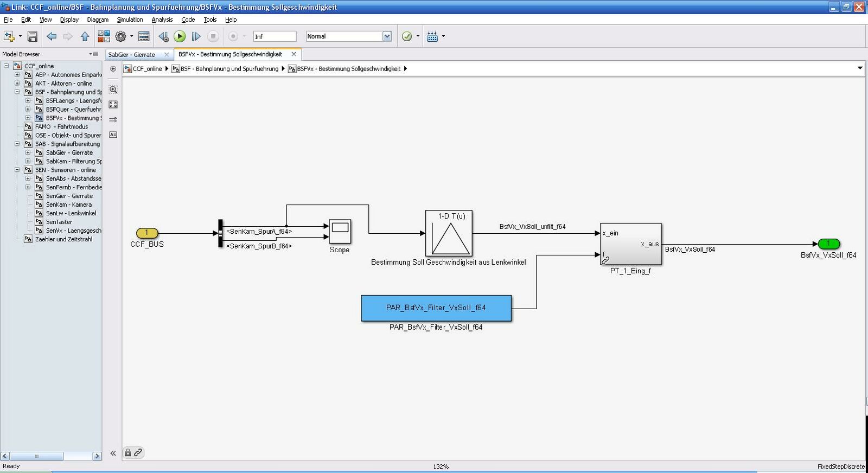Click the Step Forward toolbar icon
The width and height of the screenshot is (868, 473).
tap(196, 36)
